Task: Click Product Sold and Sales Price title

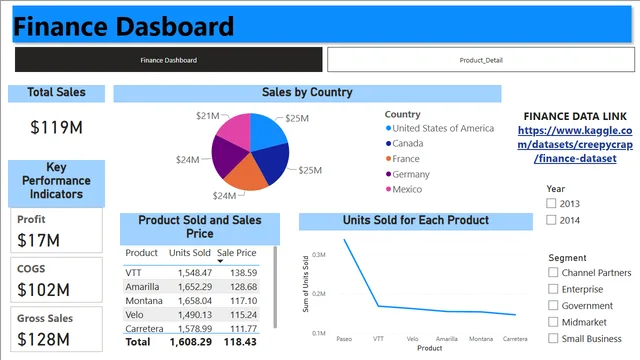Action: coord(200,227)
